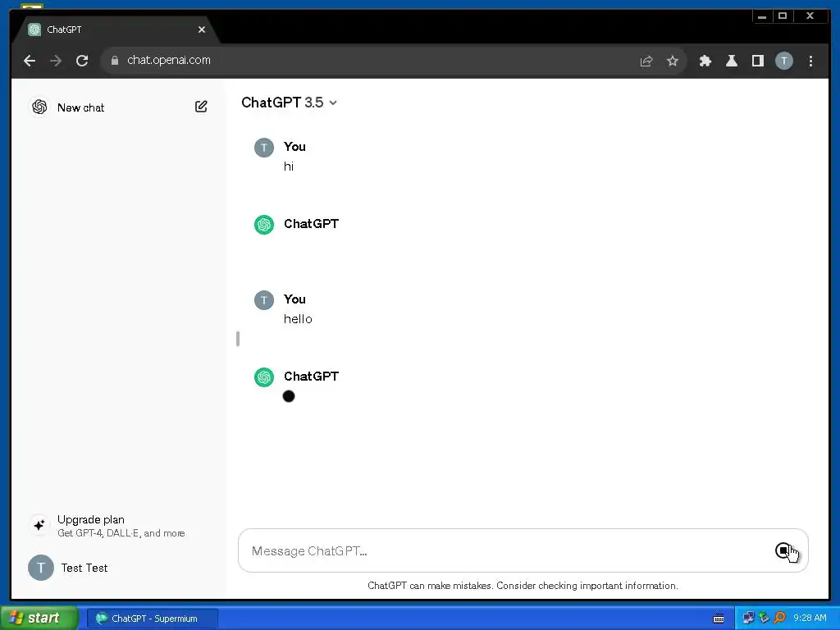This screenshot has width=840, height=630.
Task: Open the browser three-dot menu
Action: [x=810, y=61]
